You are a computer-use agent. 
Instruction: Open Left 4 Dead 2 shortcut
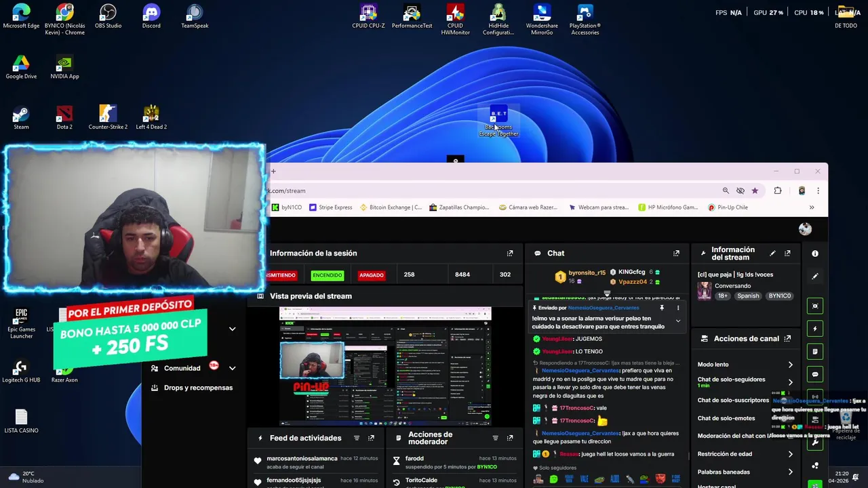[x=151, y=117]
